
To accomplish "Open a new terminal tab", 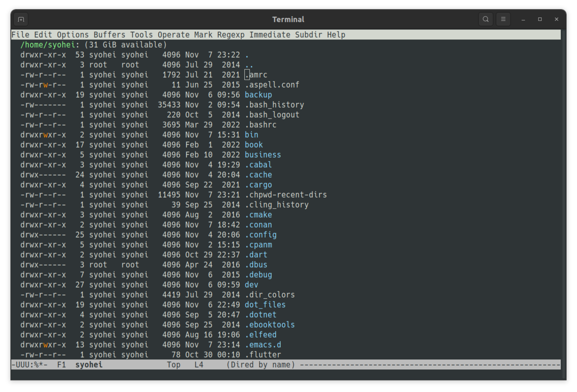I will (20, 19).
